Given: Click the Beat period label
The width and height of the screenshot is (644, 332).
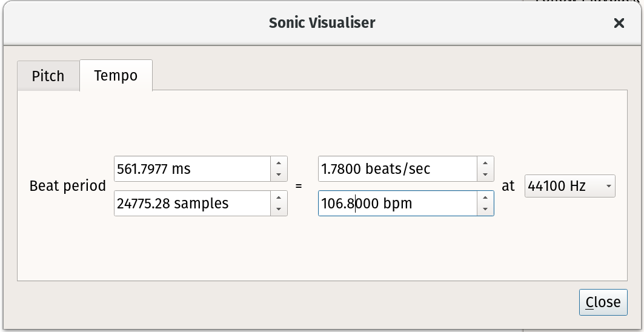Looking at the screenshot, I should tap(67, 186).
